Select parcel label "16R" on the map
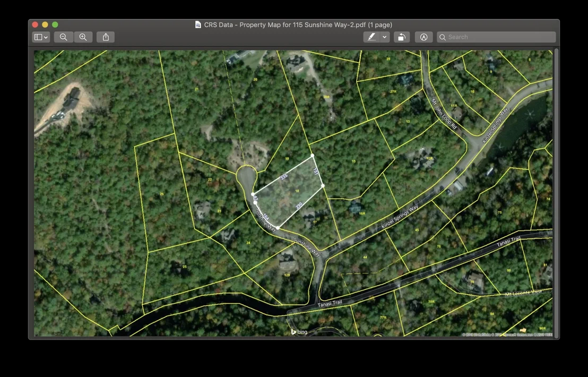The width and height of the screenshot is (588, 377). pyautogui.click(x=362, y=213)
